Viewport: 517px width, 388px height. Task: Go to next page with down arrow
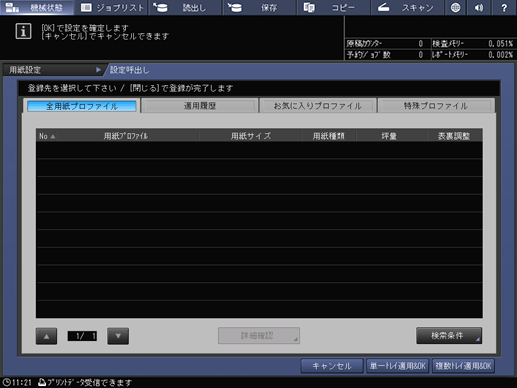118,336
